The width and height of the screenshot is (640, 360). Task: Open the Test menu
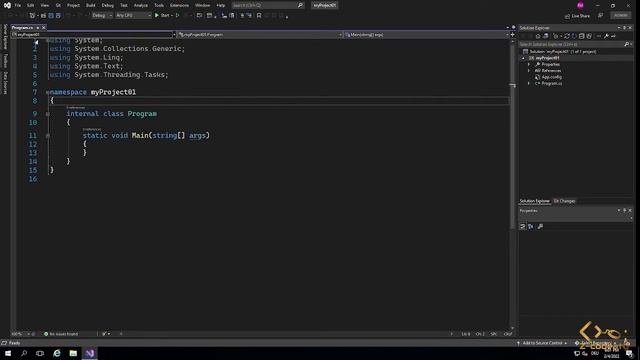click(124, 5)
